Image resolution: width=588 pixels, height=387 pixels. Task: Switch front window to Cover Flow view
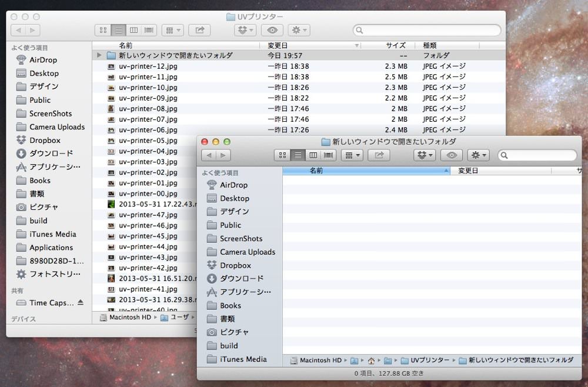coord(329,155)
